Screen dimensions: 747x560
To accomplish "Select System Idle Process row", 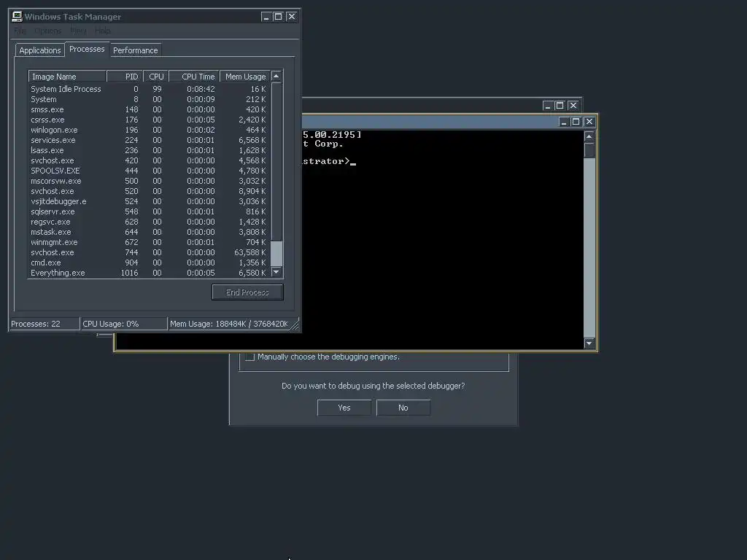I will point(149,89).
